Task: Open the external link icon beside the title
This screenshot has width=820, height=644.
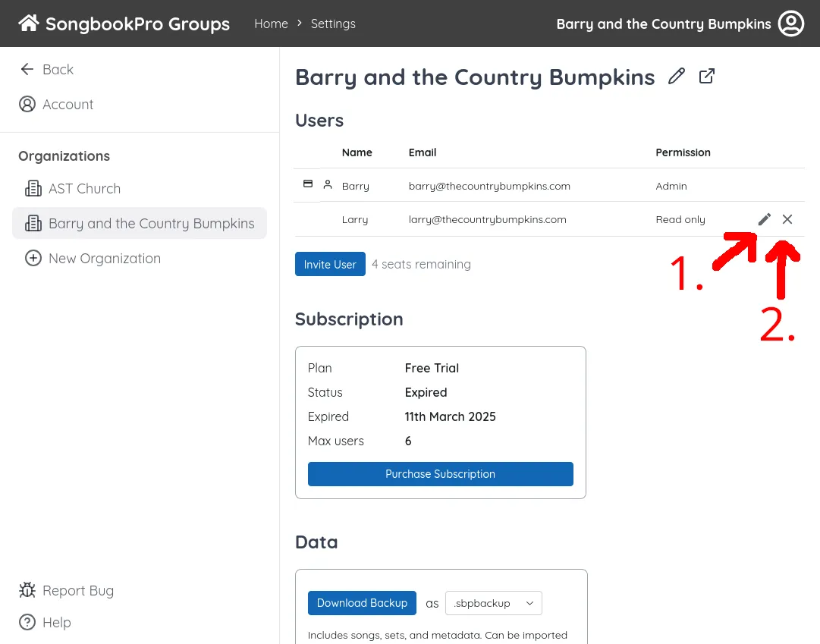Action: pyautogui.click(x=706, y=76)
